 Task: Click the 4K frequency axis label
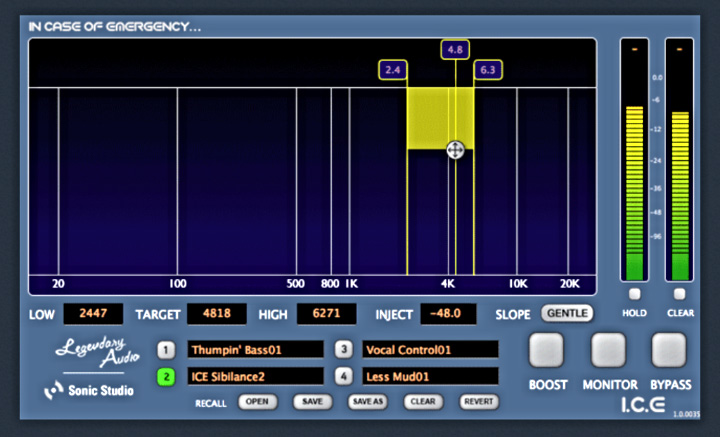pyautogui.click(x=448, y=284)
